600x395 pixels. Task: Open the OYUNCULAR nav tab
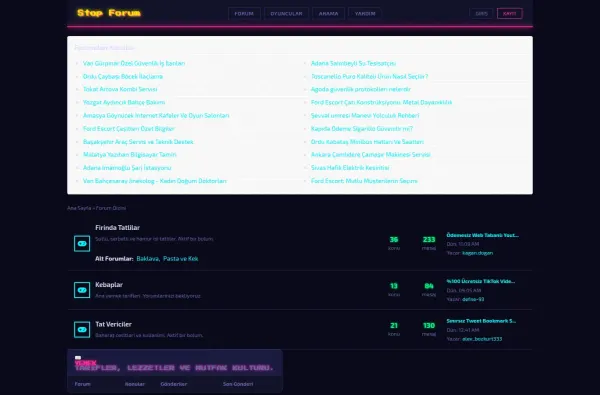pyautogui.click(x=286, y=13)
